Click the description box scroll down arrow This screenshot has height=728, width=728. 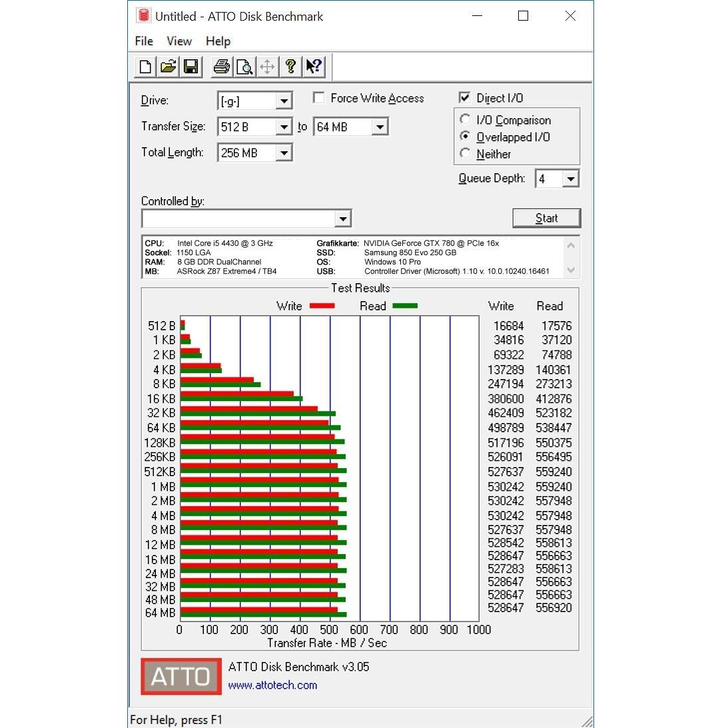571,270
